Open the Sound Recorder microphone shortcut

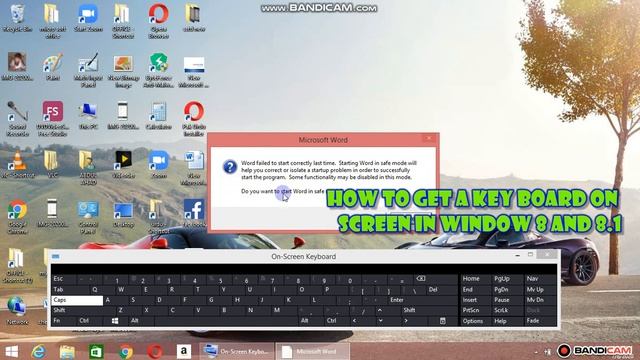18,119
